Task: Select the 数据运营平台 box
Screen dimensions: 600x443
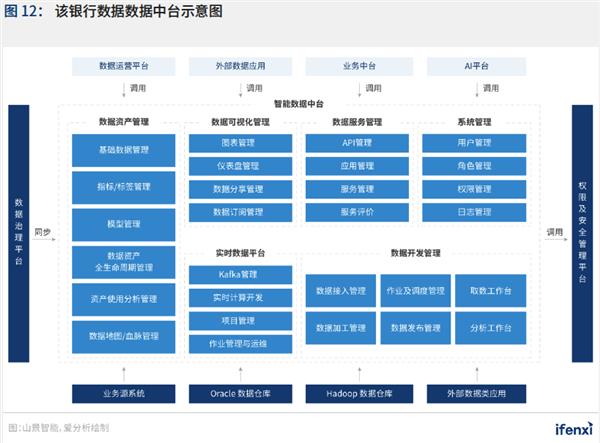Action: click(x=124, y=66)
